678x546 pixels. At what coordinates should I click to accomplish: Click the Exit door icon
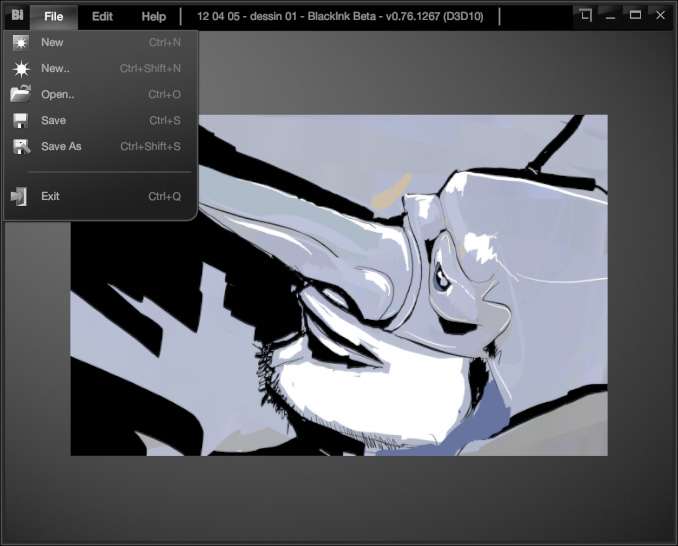point(19,196)
